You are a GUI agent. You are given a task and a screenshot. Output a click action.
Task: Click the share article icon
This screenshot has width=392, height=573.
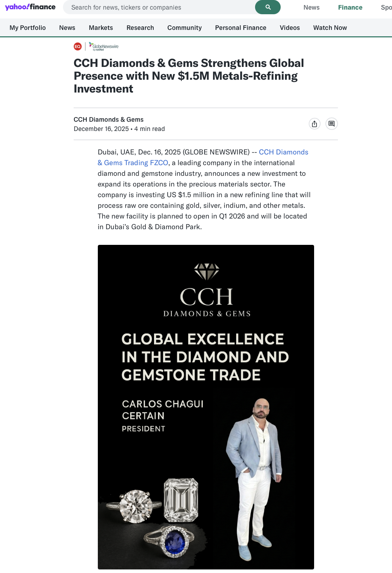[314, 124]
